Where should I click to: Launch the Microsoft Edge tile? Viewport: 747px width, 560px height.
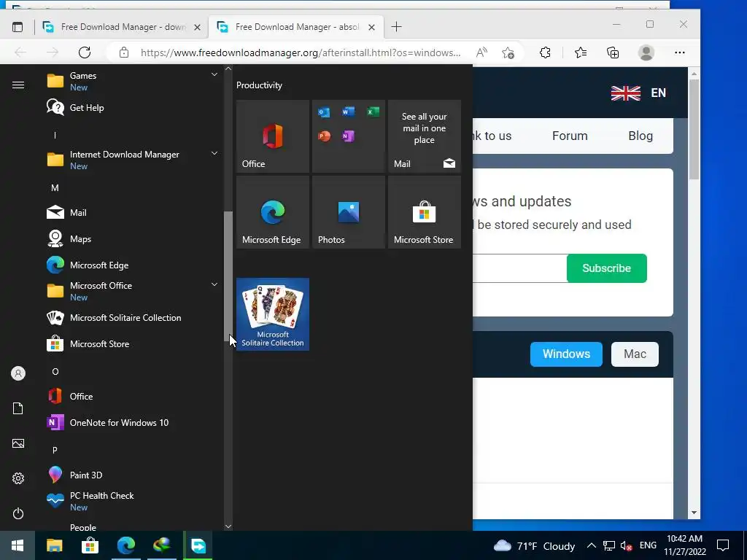[x=273, y=212]
